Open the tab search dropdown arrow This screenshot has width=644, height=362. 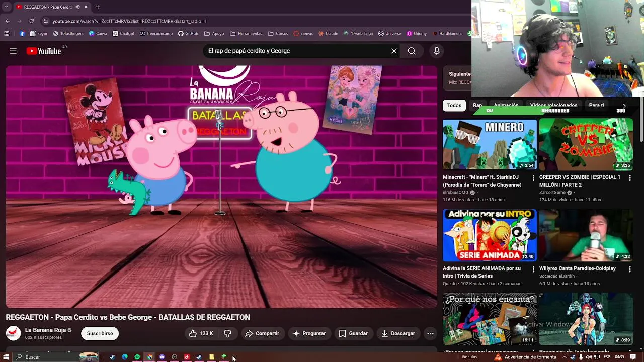click(7, 7)
